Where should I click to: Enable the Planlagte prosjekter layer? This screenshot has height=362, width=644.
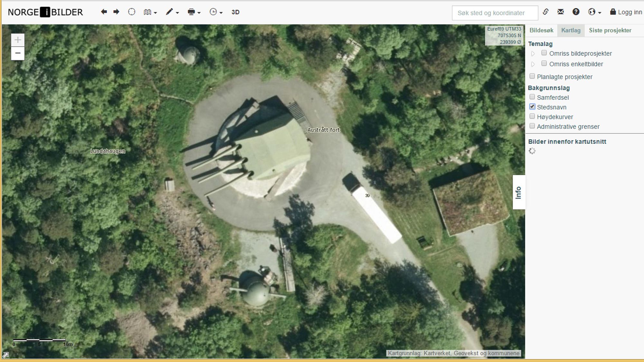pos(532,76)
